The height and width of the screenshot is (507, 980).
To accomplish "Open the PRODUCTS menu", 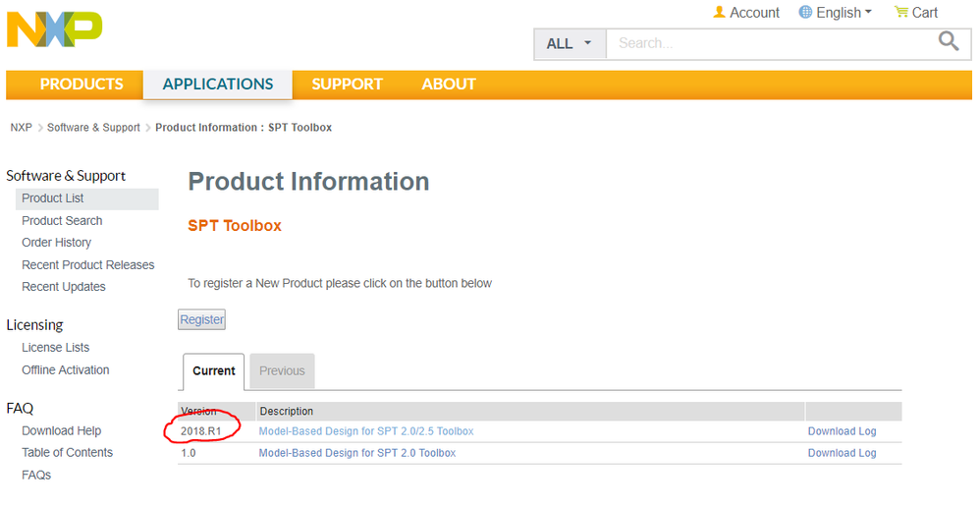I will pos(82,84).
